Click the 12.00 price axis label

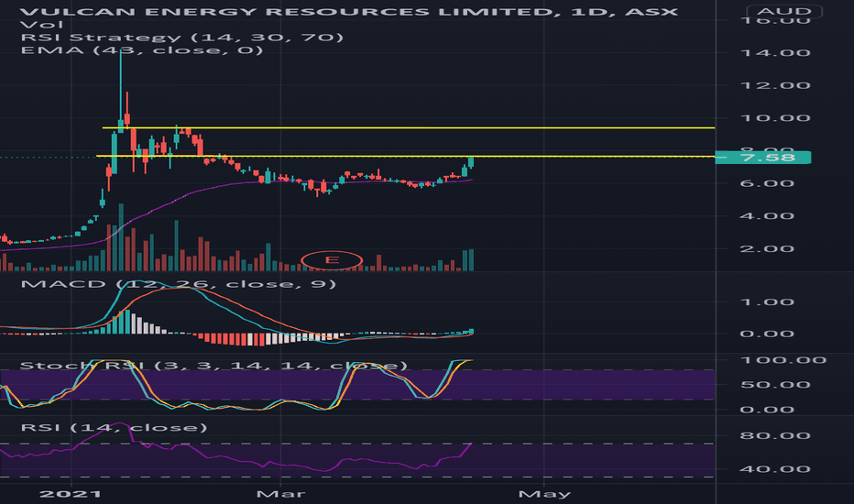pyautogui.click(x=775, y=85)
